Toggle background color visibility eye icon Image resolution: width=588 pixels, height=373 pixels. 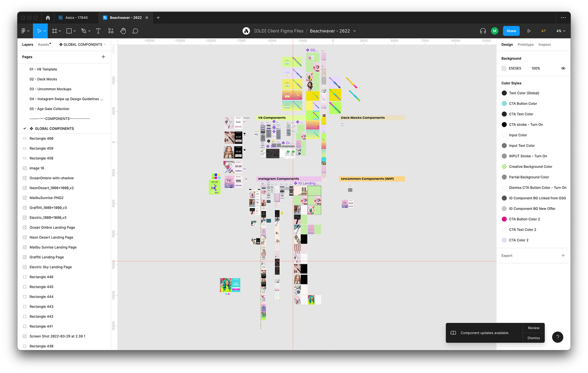(x=563, y=68)
